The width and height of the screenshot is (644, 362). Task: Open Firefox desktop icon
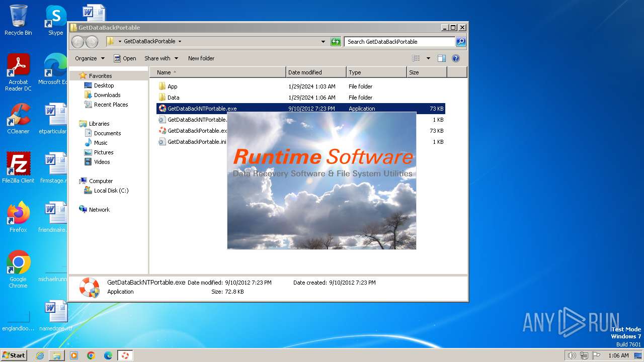(x=18, y=217)
